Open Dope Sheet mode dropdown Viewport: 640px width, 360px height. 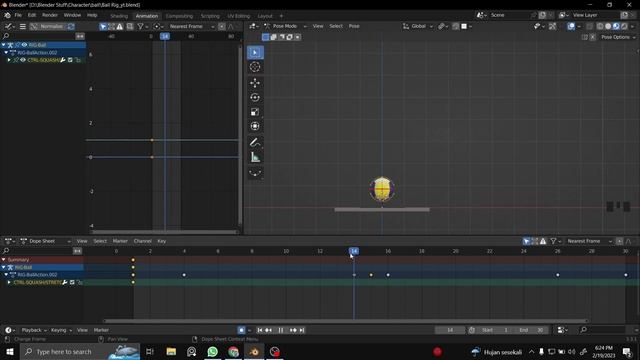click(x=45, y=241)
